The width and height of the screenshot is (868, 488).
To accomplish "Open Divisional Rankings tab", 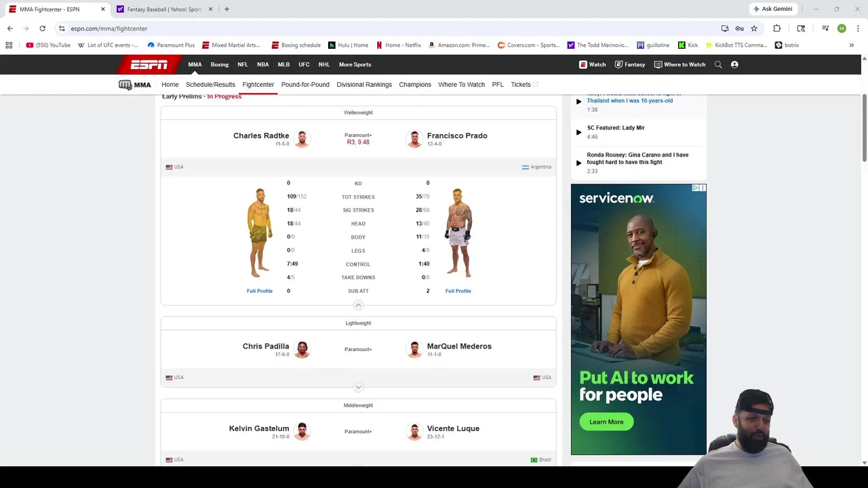I will (x=364, y=85).
